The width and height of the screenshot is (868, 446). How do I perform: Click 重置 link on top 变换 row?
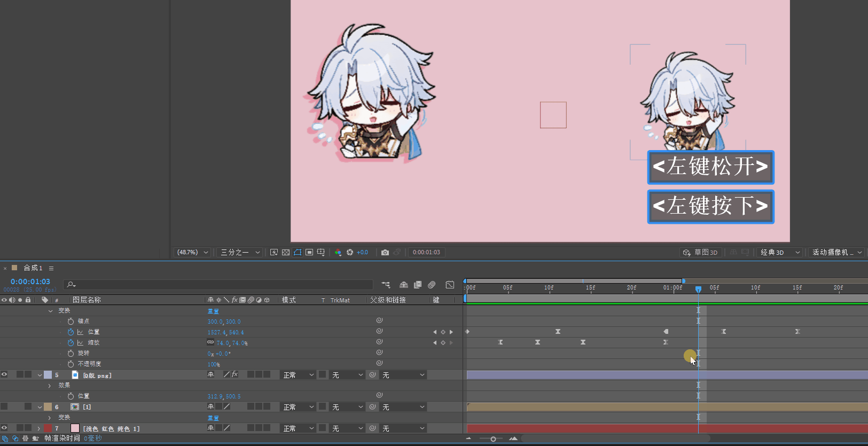tap(213, 311)
